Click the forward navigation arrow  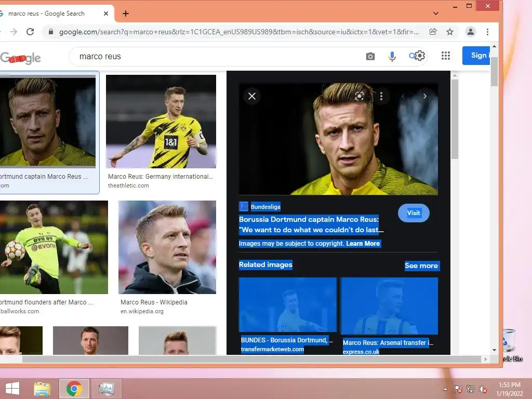[14, 32]
